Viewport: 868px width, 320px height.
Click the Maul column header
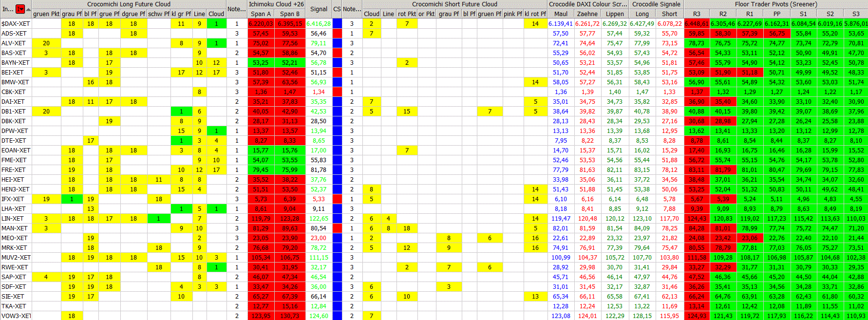(x=561, y=14)
